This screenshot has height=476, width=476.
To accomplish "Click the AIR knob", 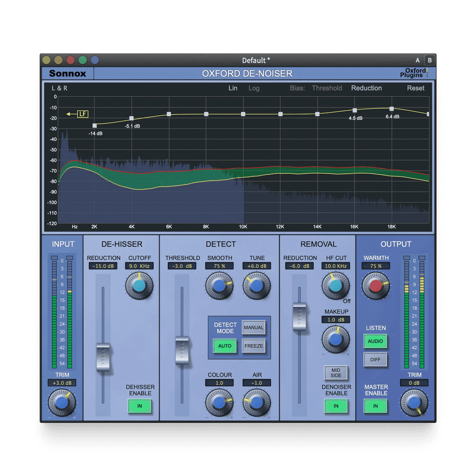I will click(257, 403).
